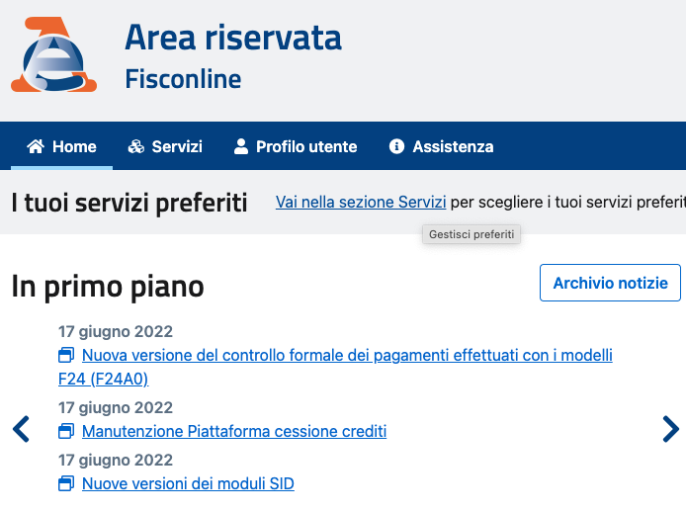Open the Servizi menu item

pos(177,147)
